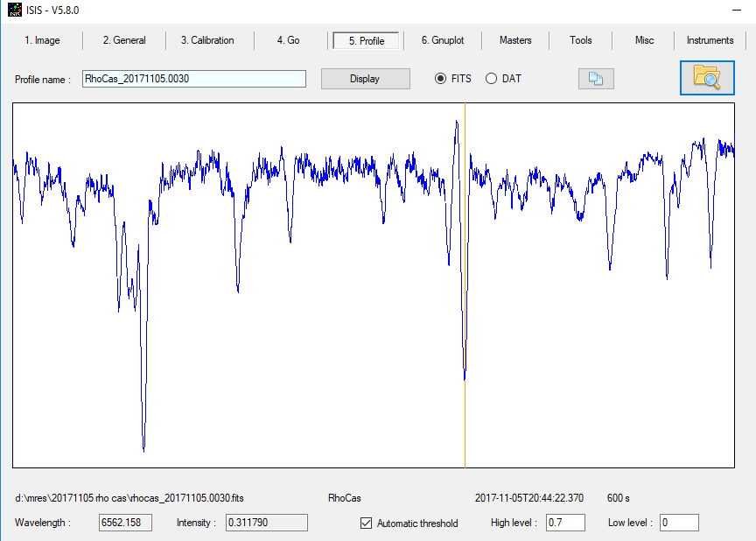Click the copy profile icon button
Screen dimensions: 756x541
pos(596,79)
